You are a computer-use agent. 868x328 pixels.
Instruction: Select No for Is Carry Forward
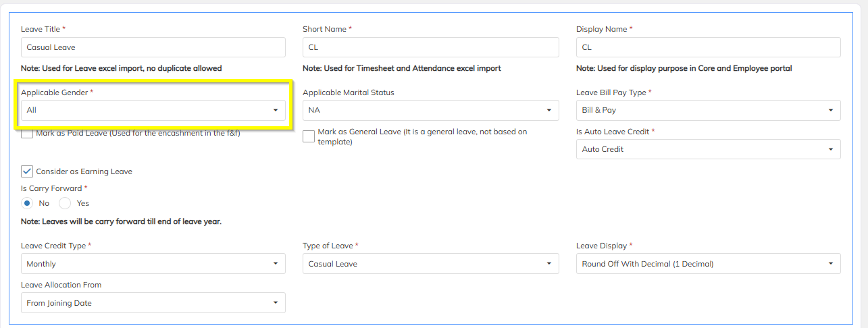click(x=27, y=203)
